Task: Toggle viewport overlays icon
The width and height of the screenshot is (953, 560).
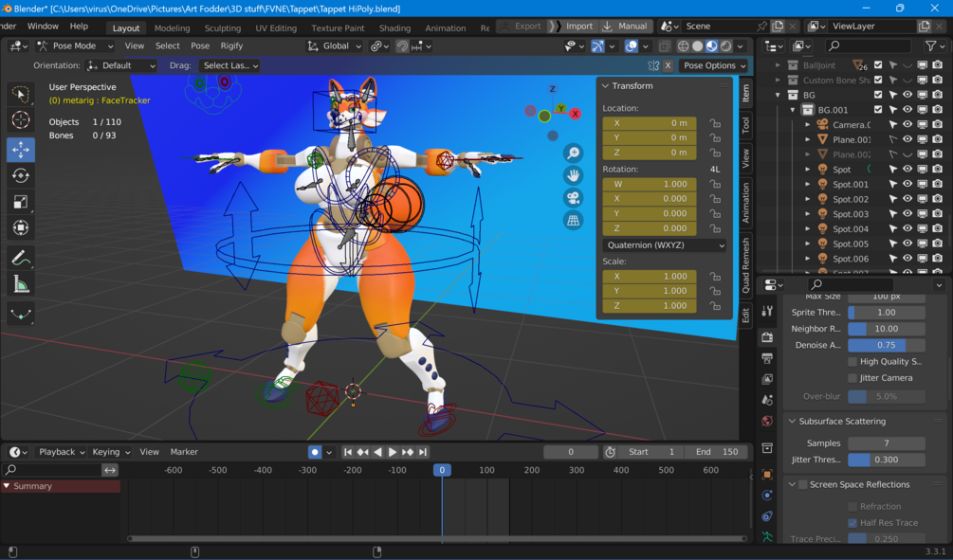Action: 632,46
